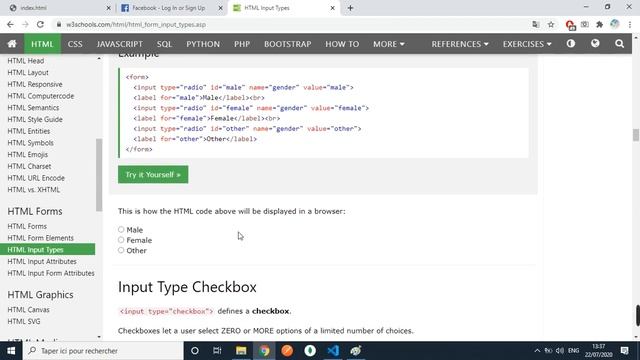
Task: Open File Explorer from the taskbar
Action: (241, 351)
